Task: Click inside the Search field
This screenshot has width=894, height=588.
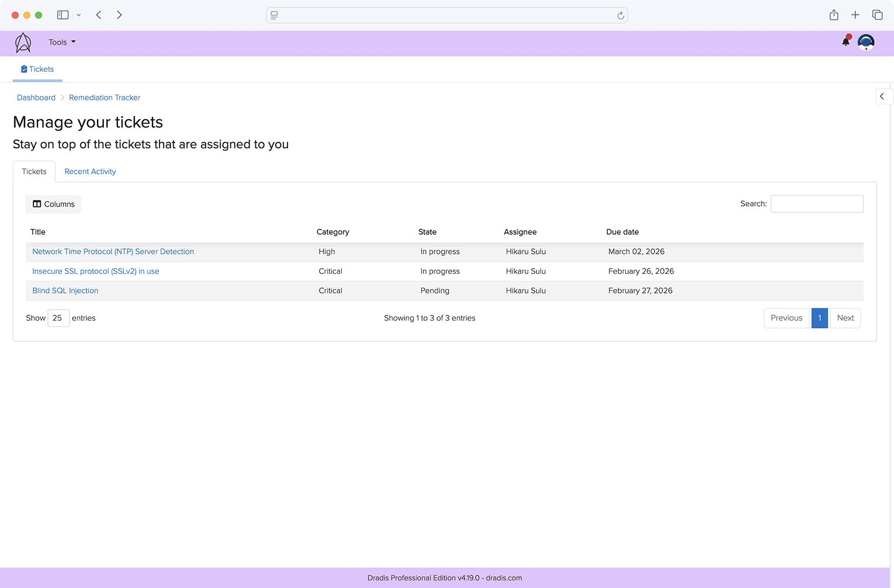Action: [x=816, y=203]
